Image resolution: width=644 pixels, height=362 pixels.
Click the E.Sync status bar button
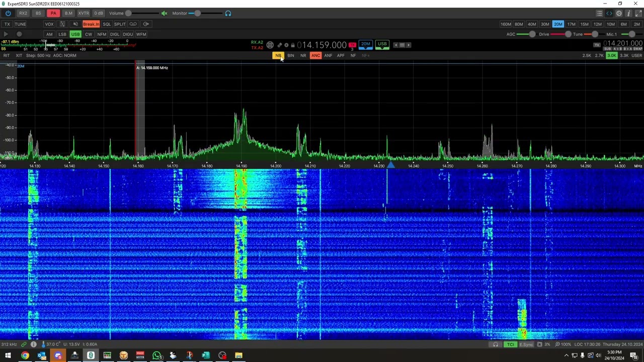tap(526, 344)
